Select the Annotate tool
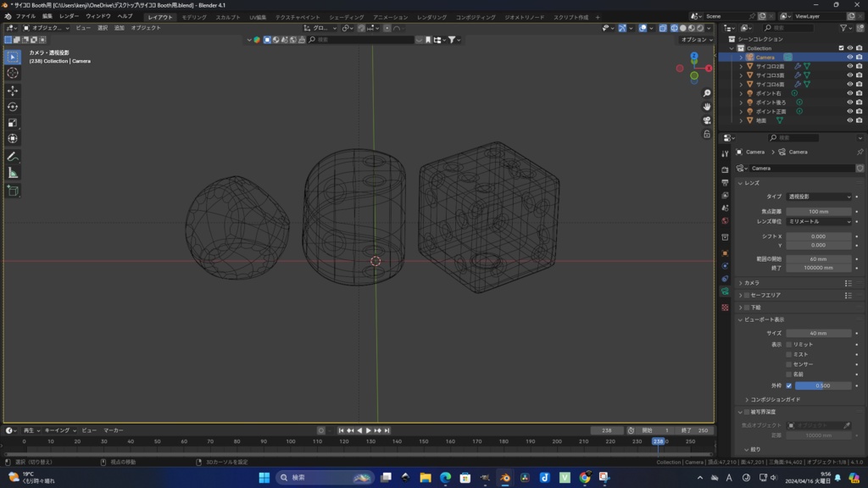 12,156
